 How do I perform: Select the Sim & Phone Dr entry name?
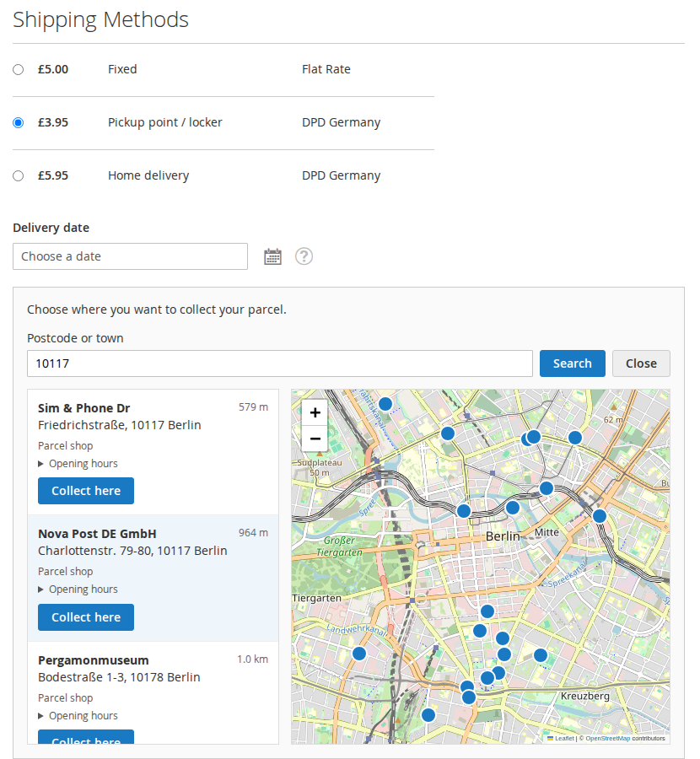point(84,408)
